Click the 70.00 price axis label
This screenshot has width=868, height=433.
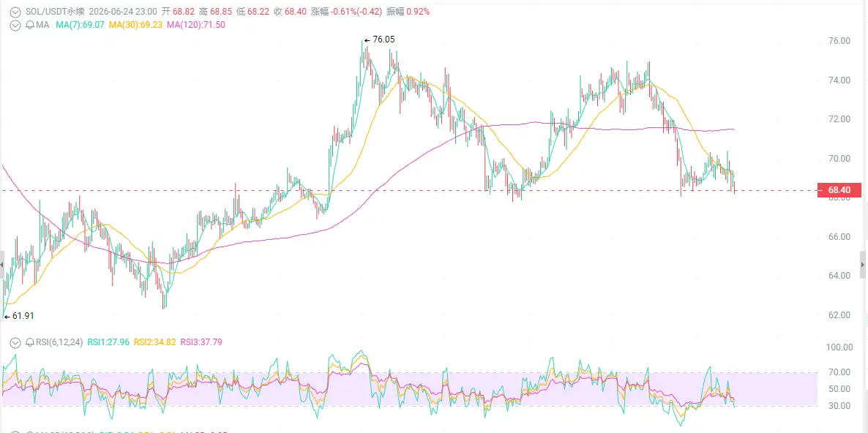click(839, 159)
